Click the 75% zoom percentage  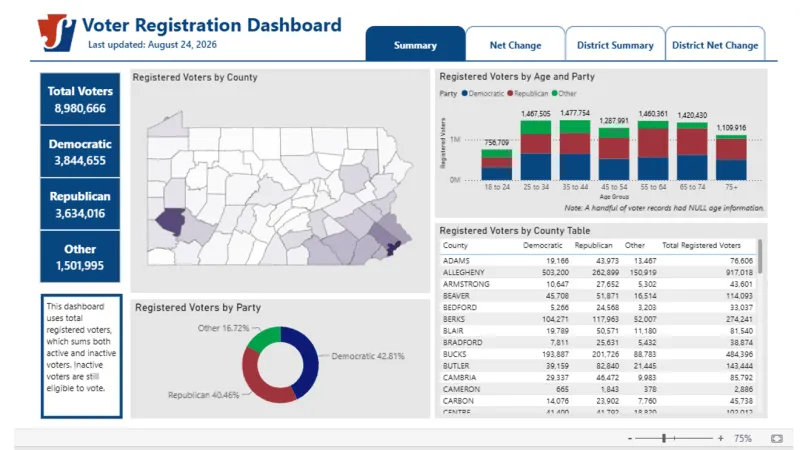tap(742, 438)
